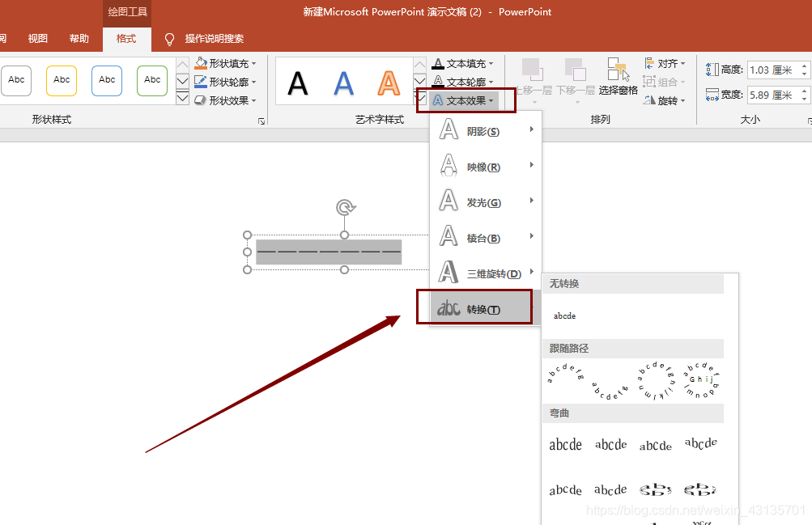Screen dimensions: 812x525
Task: Open the 形状填充 dropdown
Action: click(x=225, y=64)
